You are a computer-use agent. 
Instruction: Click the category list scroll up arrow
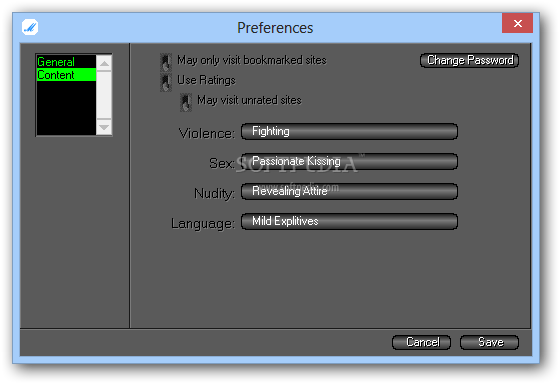point(104,64)
